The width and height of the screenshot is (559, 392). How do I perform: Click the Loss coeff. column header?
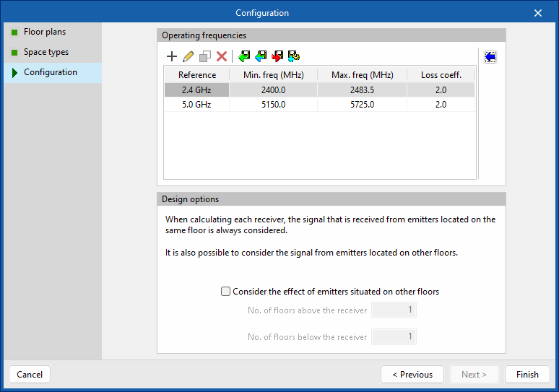coord(441,75)
